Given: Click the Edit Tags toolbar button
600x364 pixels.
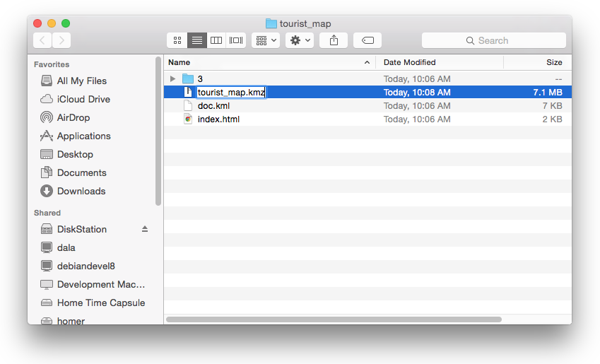Looking at the screenshot, I should click(367, 40).
